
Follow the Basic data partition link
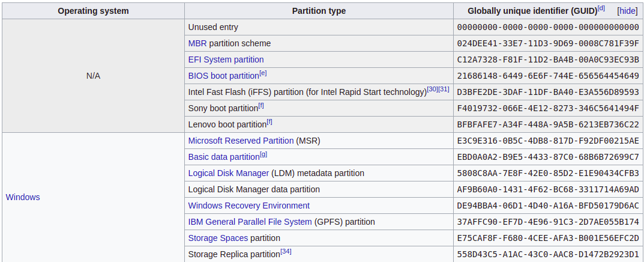tap(223, 157)
